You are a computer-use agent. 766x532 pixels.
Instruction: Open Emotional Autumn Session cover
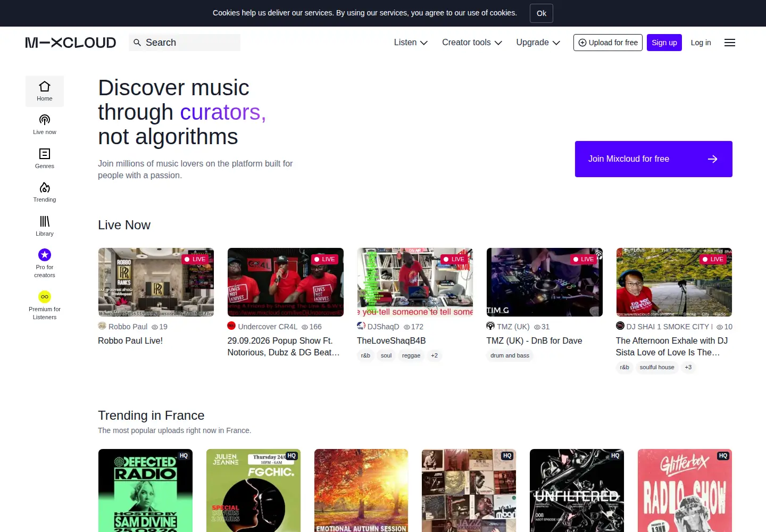pos(361,491)
